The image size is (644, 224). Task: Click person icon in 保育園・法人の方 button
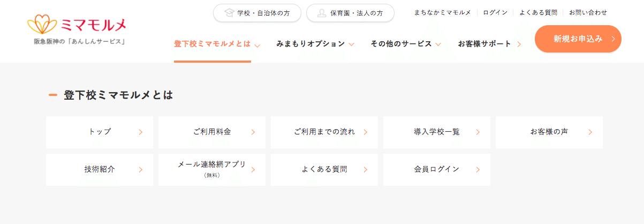[322, 12]
